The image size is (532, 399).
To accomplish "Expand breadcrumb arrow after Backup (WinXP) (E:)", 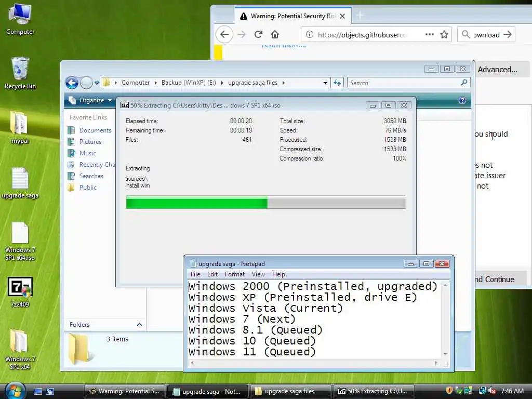I will click(x=222, y=83).
